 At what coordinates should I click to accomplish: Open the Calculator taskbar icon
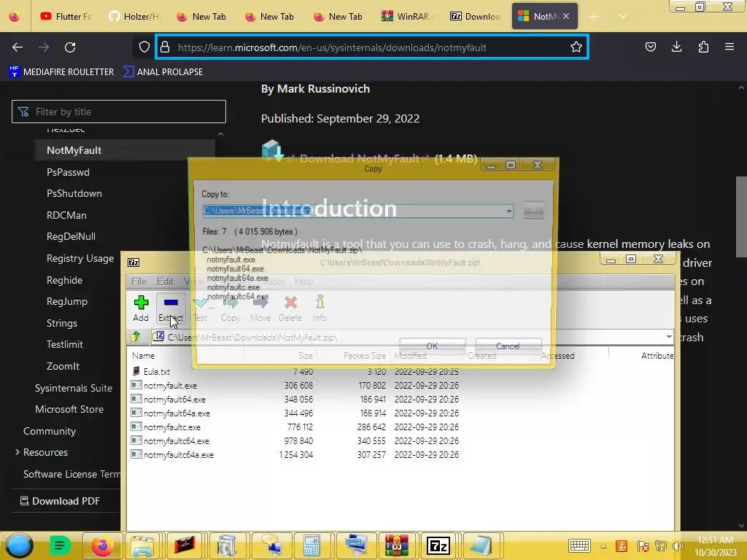[x=311, y=545]
